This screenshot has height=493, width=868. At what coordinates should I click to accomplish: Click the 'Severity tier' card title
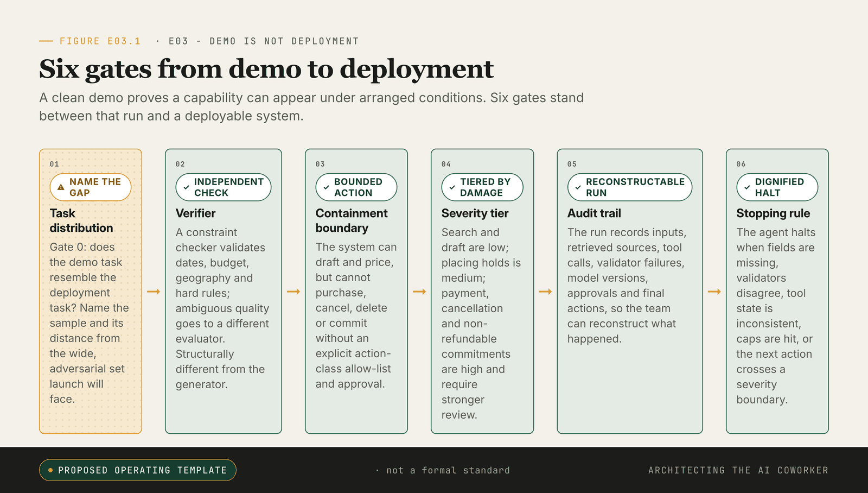[475, 213]
